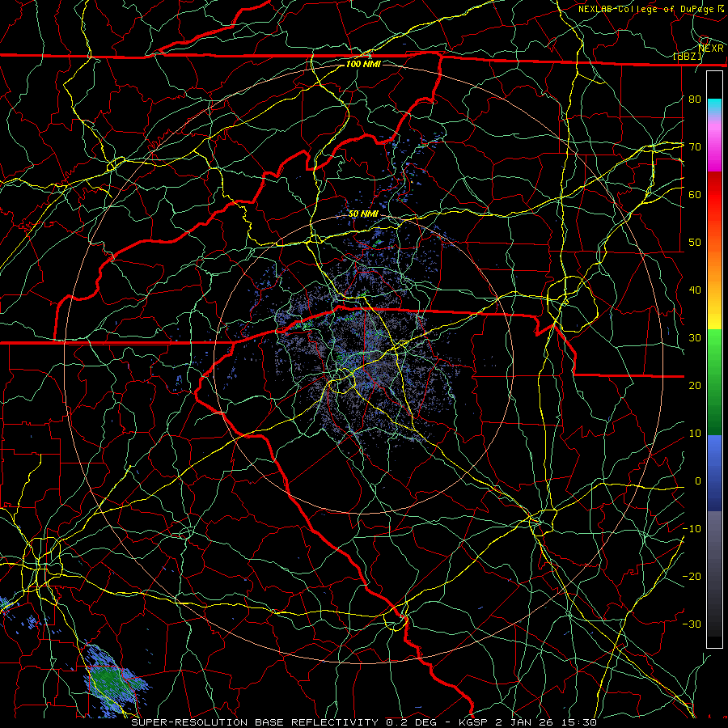Click the NEXR label above the scale
The image size is (728, 728).
click(x=711, y=49)
